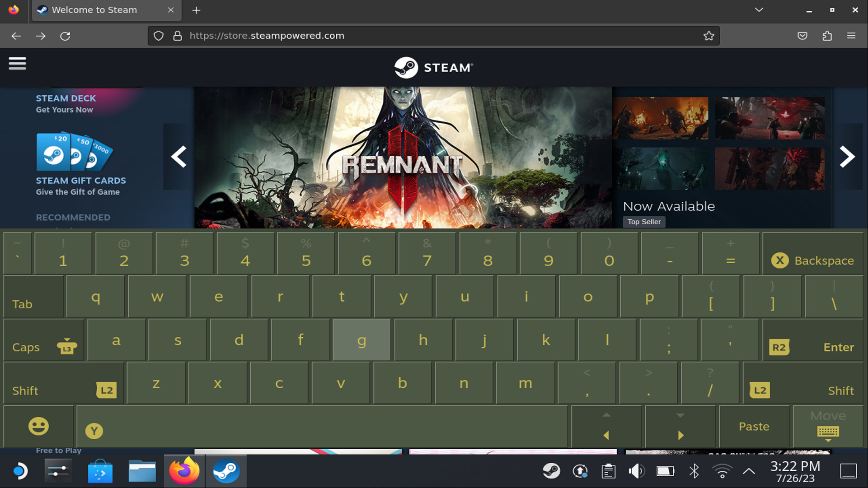Open updates tray icon
This screenshot has width=868, height=488.
pyautogui.click(x=580, y=471)
